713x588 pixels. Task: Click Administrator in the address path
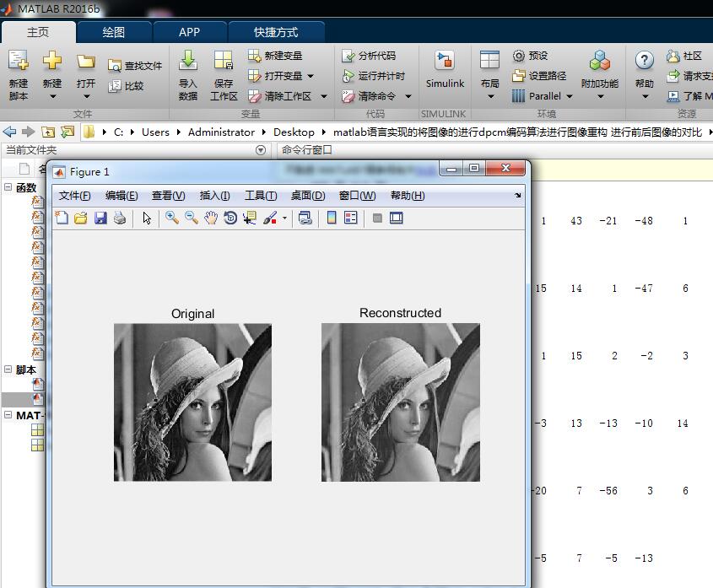point(221,132)
